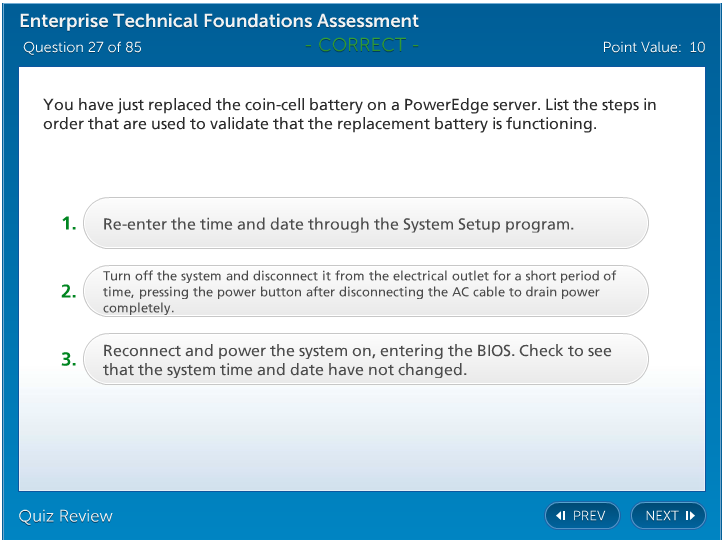Select the 'Reconnect and power the system on' step

click(x=365, y=359)
